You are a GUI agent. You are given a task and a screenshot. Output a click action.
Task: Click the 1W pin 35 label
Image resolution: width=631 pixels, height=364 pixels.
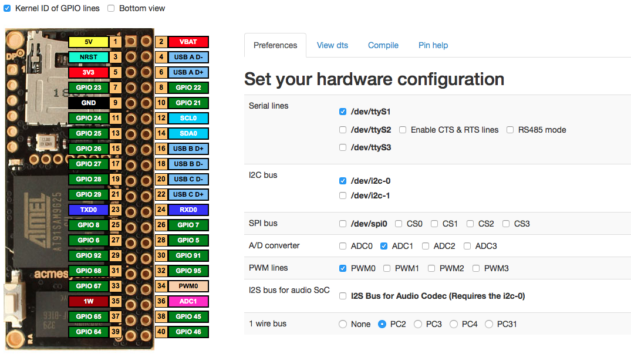point(89,302)
